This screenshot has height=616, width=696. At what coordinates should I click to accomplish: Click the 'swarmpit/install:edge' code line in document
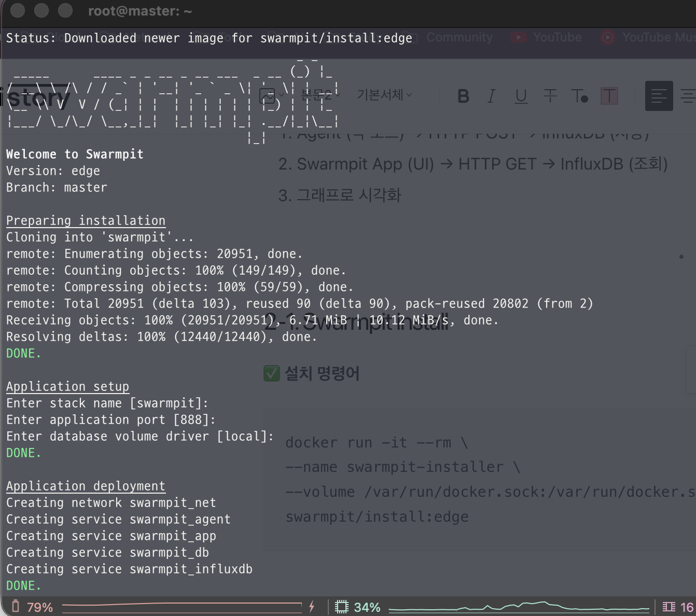tap(377, 517)
